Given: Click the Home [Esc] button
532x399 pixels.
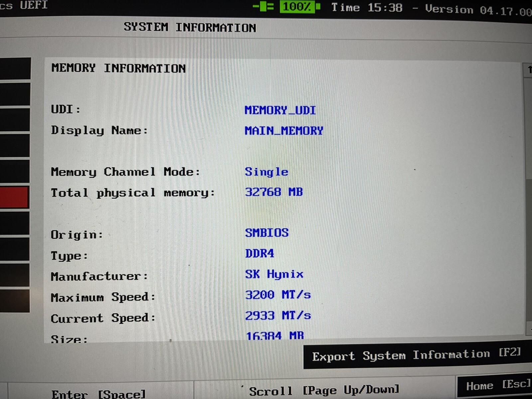Looking at the screenshot, I should [x=495, y=386].
